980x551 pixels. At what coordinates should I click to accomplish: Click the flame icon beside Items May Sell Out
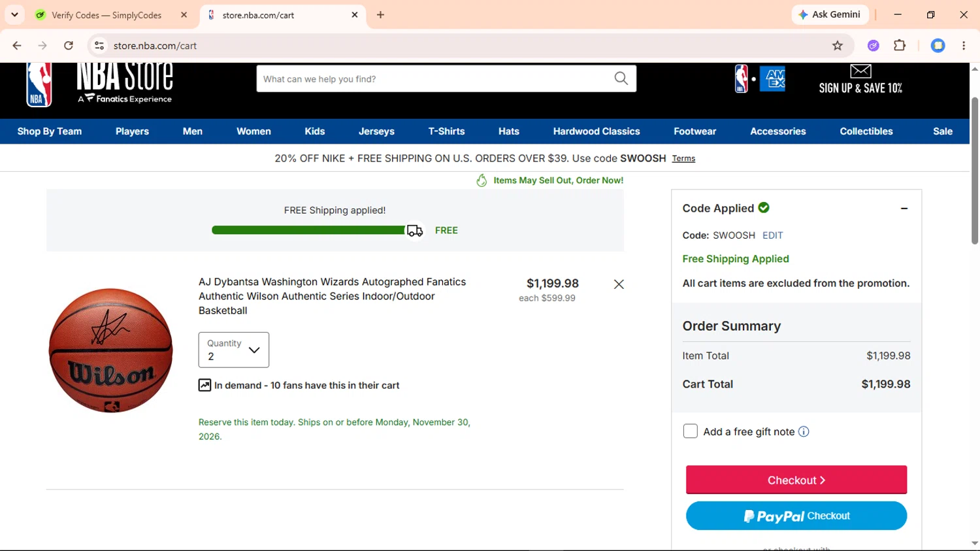pos(482,180)
